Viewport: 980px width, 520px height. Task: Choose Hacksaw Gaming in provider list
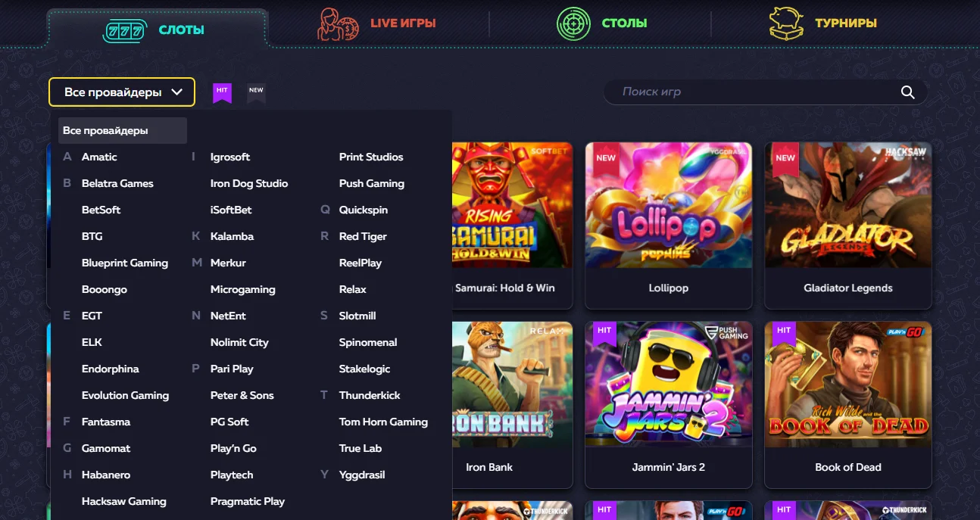click(124, 501)
